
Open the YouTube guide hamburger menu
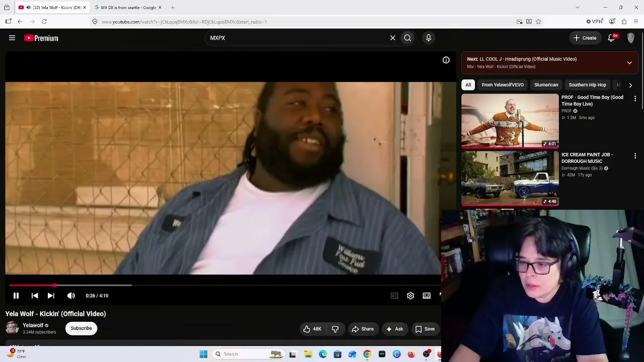pos(12,38)
